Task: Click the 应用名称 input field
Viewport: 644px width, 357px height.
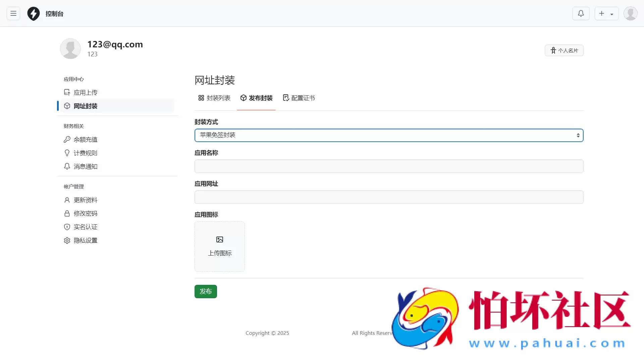Action: (388, 166)
